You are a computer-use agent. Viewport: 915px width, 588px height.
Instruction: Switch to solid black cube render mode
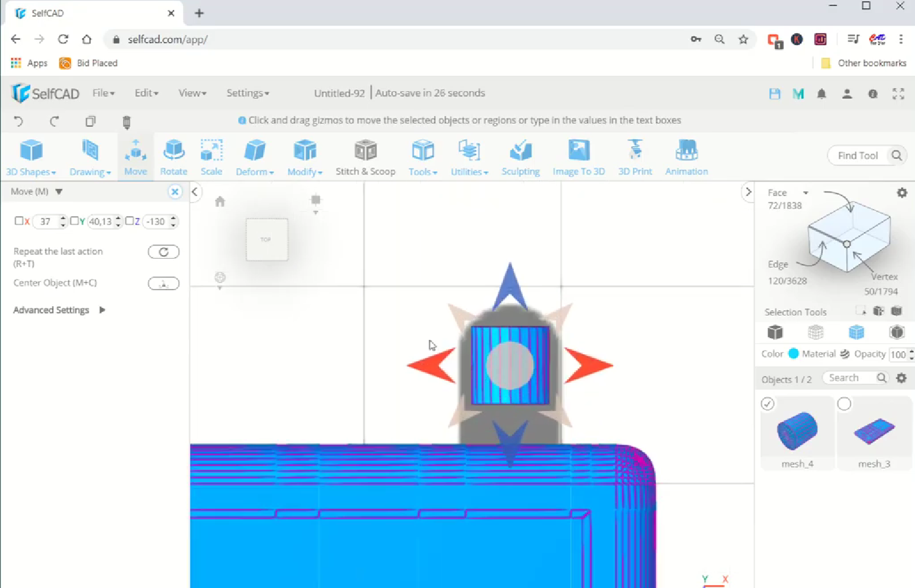pyautogui.click(x=775, y=332)
